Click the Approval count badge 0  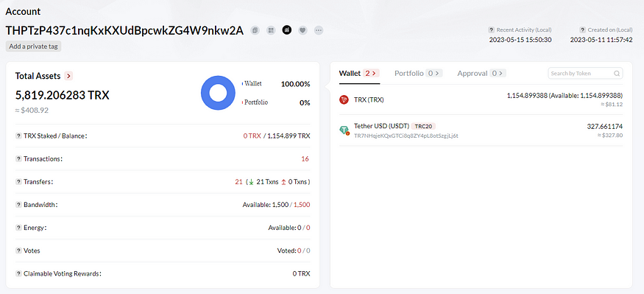[498, 73]
